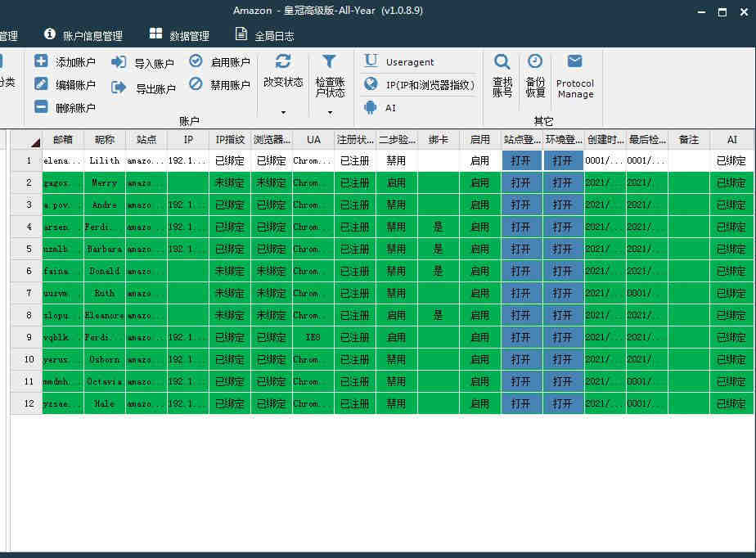The height and width of the screenshot is (558, 756).
Task: Click 未绑定 IP指纹 cell in row 2
Action: 230,182
